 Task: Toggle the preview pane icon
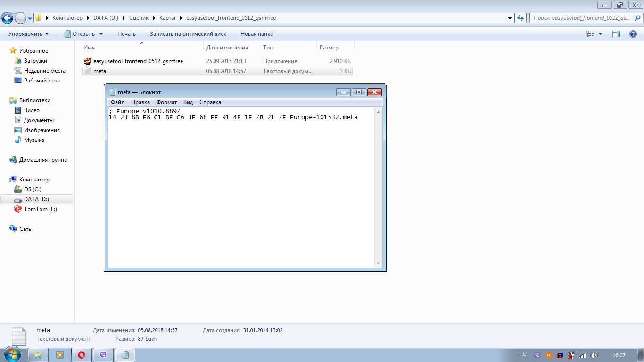(x=616, y=34)
